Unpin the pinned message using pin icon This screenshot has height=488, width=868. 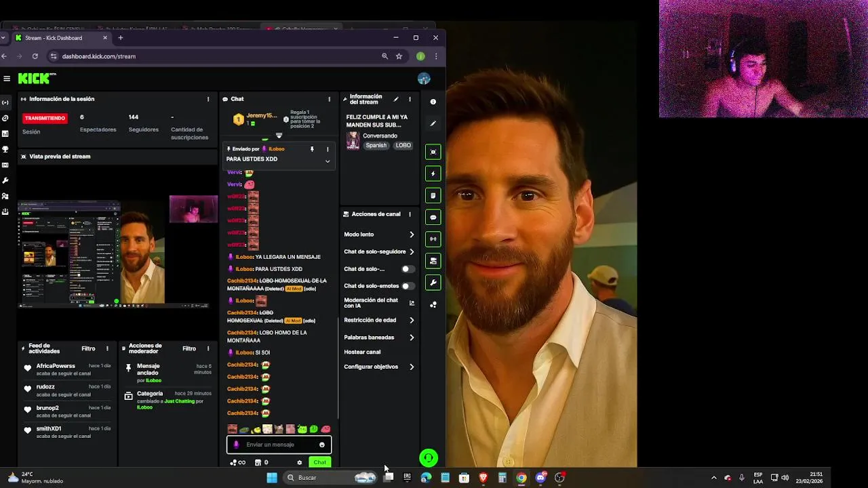(x=312, y=149)
